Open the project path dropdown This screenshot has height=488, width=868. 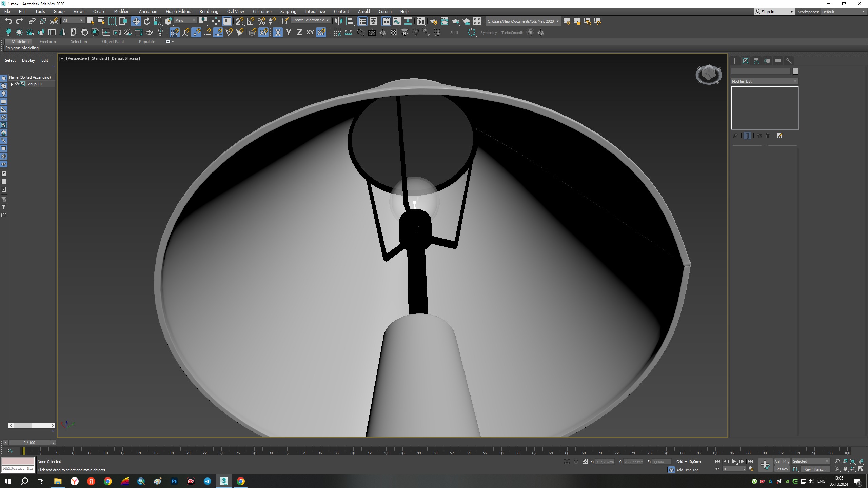523,21
